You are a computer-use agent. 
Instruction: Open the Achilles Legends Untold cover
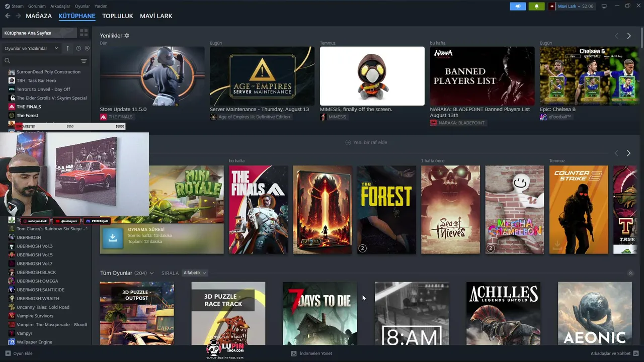coord(504,314)
